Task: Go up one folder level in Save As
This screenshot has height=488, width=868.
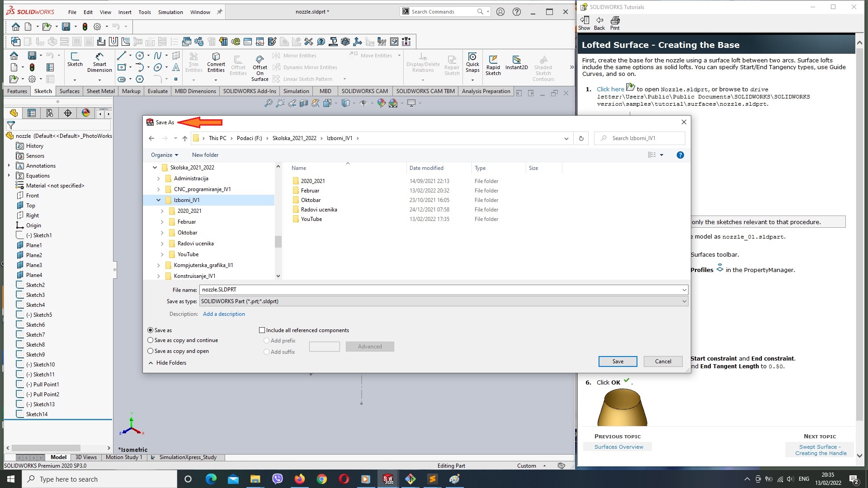Action: click(x=185, y=138)
